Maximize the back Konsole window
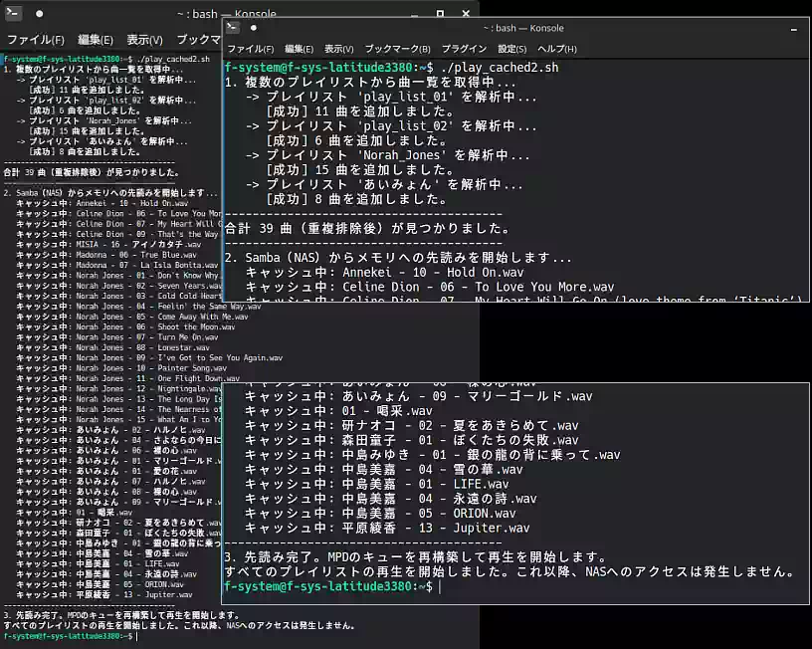Screen dimensions: 812x649 click(440, 14)
